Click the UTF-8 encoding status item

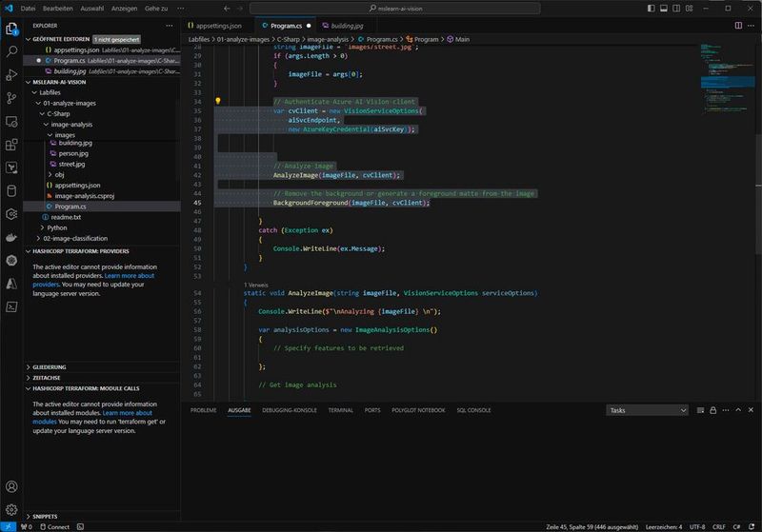click(697, 526)
